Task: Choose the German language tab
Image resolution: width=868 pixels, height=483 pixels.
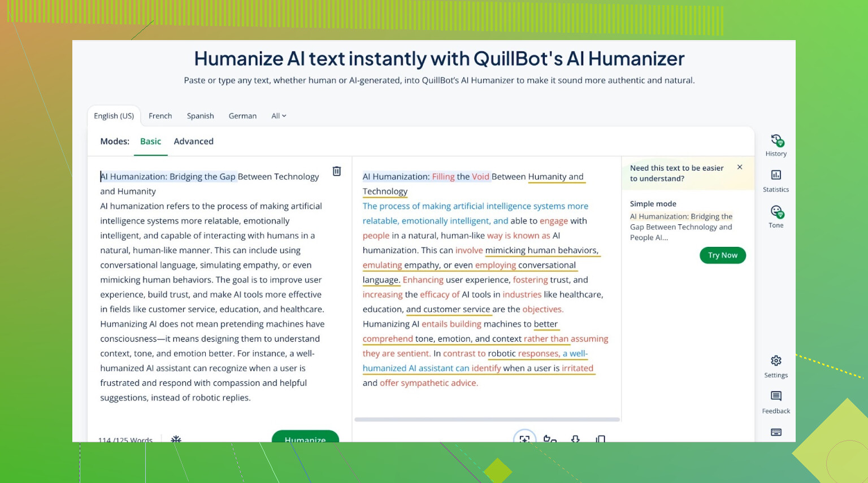Action: 242,116
